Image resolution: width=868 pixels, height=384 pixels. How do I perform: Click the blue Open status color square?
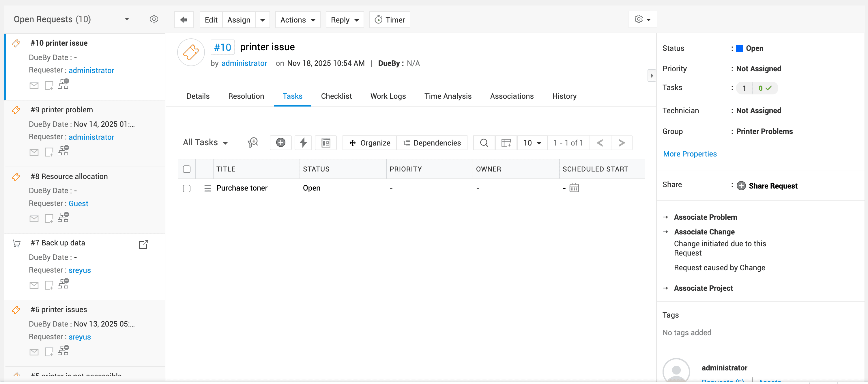[739, 48]
